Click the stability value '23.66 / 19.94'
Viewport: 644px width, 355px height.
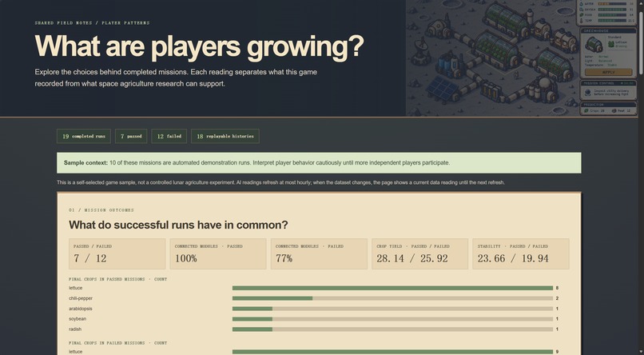[513, 258]
